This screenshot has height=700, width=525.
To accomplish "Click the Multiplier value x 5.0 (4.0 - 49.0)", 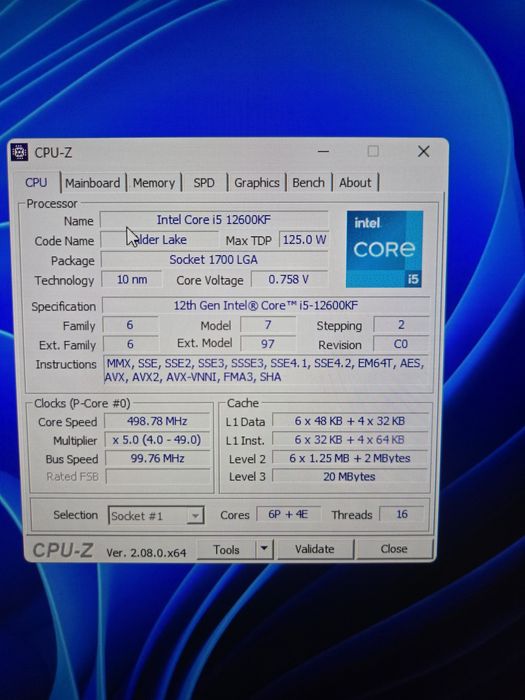I will pos(157,440).
